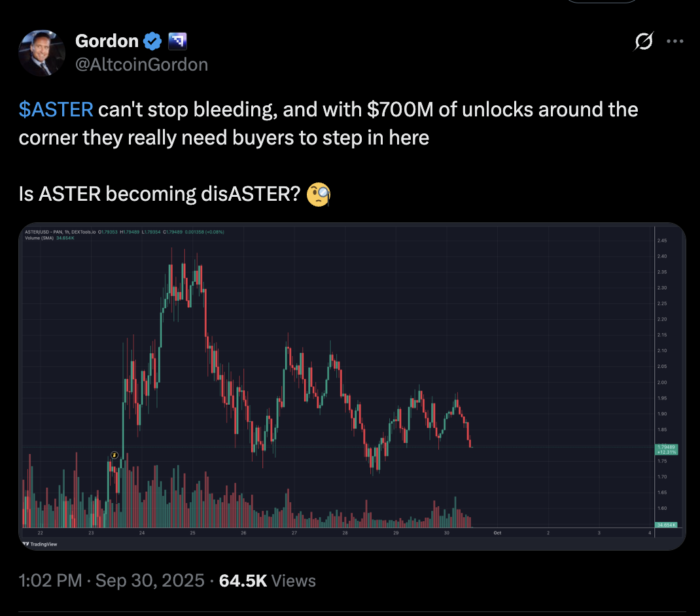Click the Gordon display name
The height and width of the screenshot is (616, 700).
click(x=107, y=41)
